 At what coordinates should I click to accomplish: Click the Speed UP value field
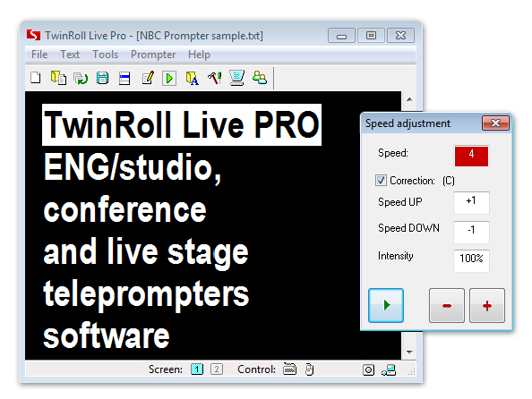[x=471, y=202]
